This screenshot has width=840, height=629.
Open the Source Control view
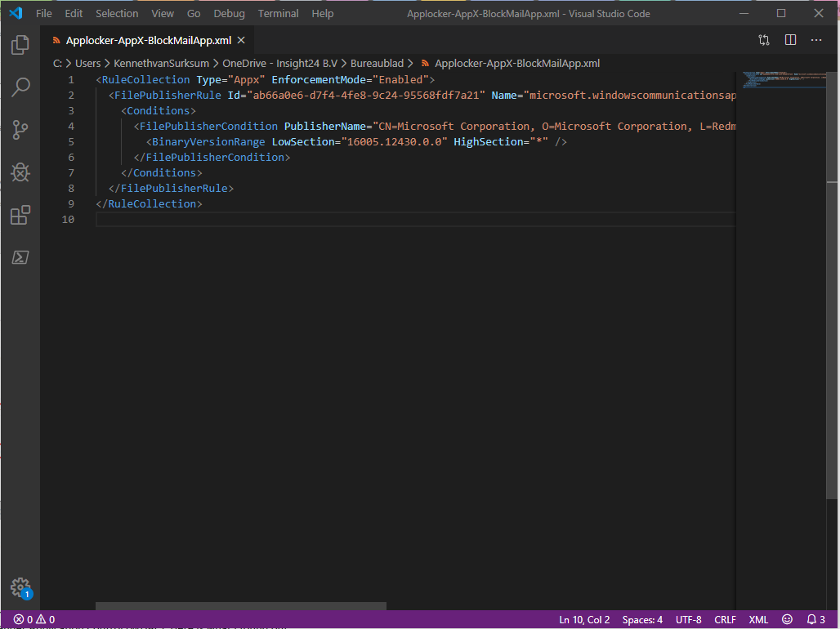click(20, 130)
